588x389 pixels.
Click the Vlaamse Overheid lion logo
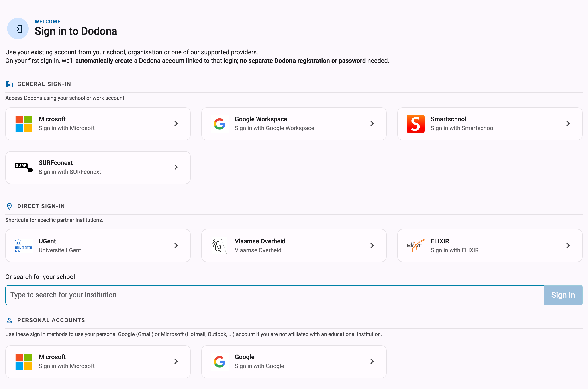(219, 246)
